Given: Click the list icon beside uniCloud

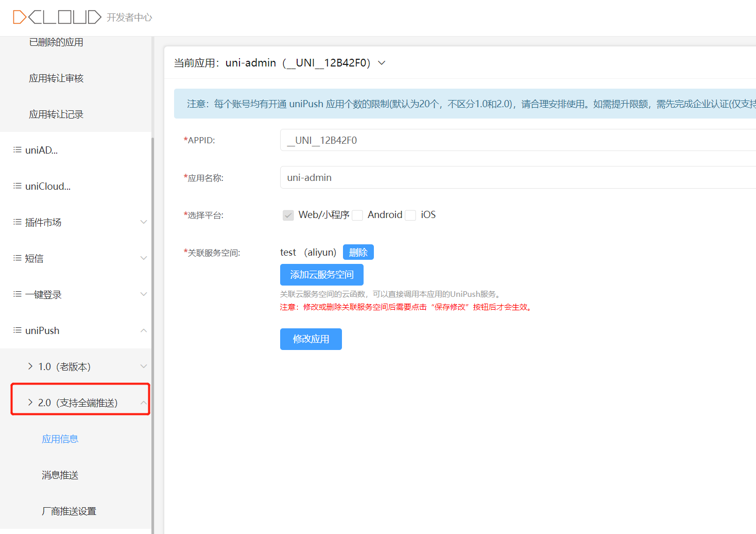Looking at the screenshot, I should (18, 186).
